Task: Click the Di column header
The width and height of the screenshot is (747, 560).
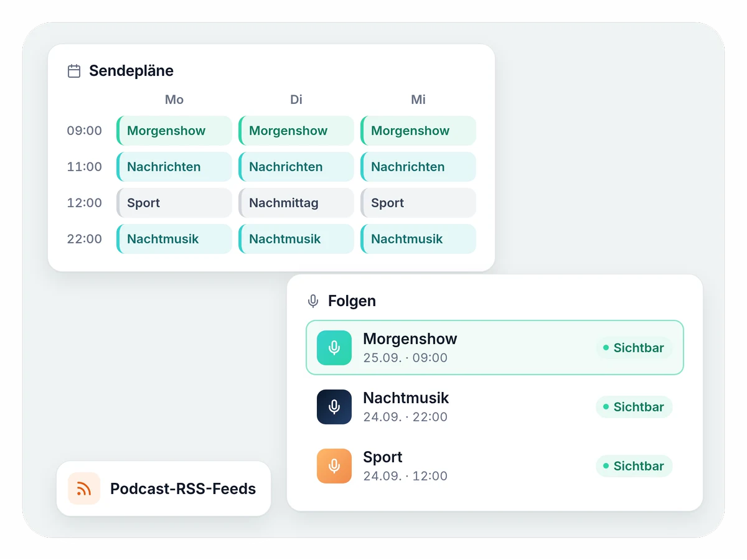Action: pos(296,100)
